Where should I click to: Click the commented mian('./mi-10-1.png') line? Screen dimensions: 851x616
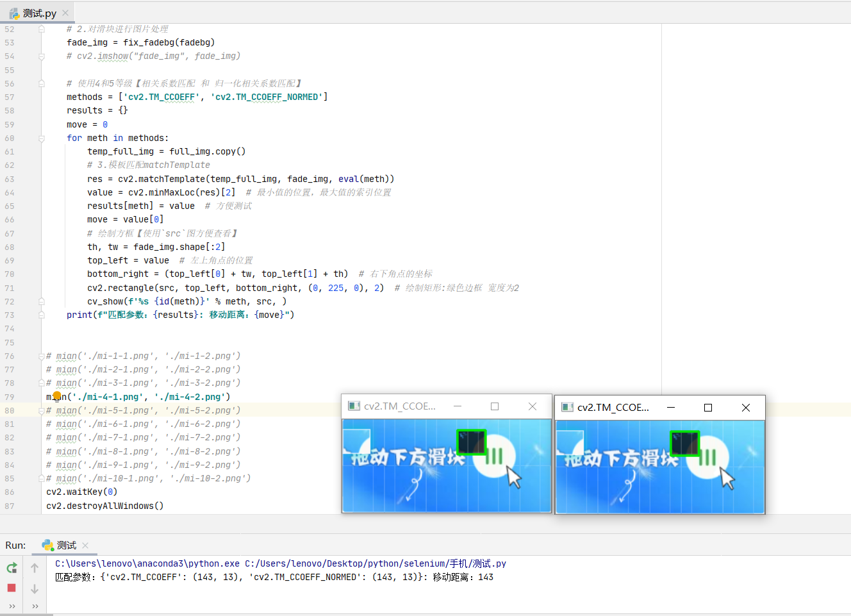coord(149,478)
